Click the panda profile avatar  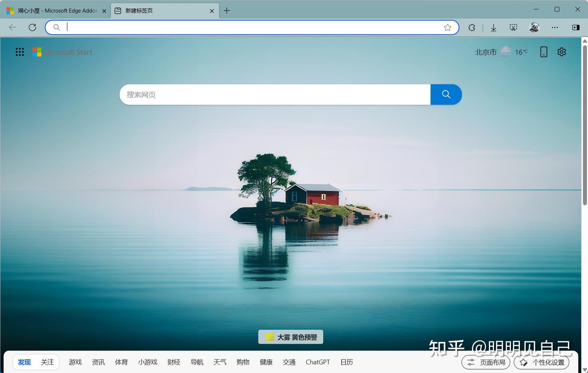click(x=534, y=27)
